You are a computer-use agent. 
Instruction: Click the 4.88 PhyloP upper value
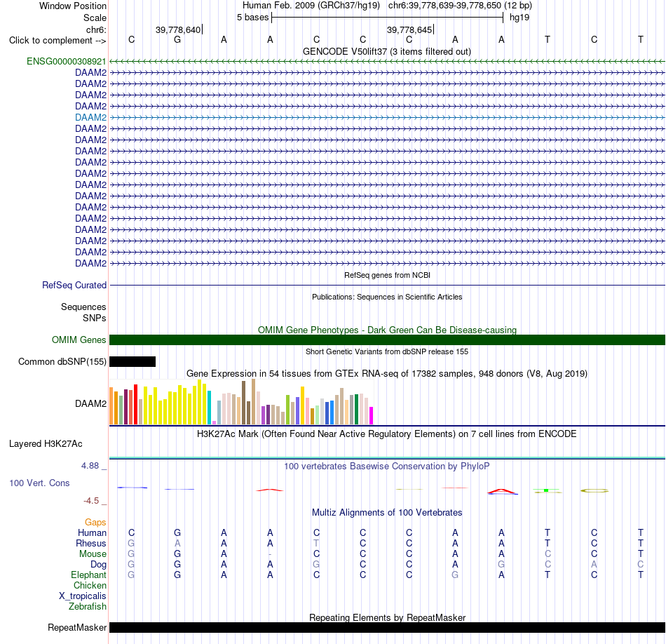click(x=90, y=466)
